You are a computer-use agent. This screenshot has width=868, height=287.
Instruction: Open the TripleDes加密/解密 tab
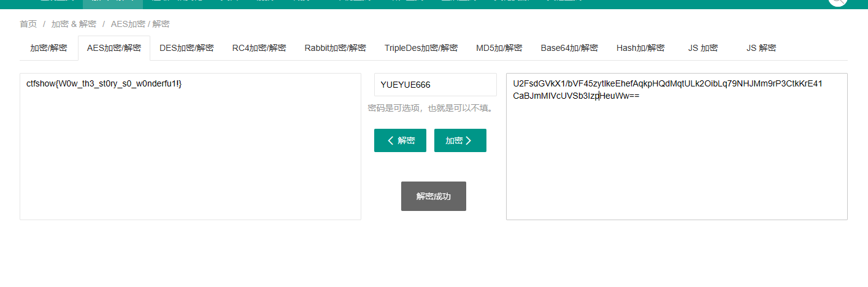click(421, 48)
